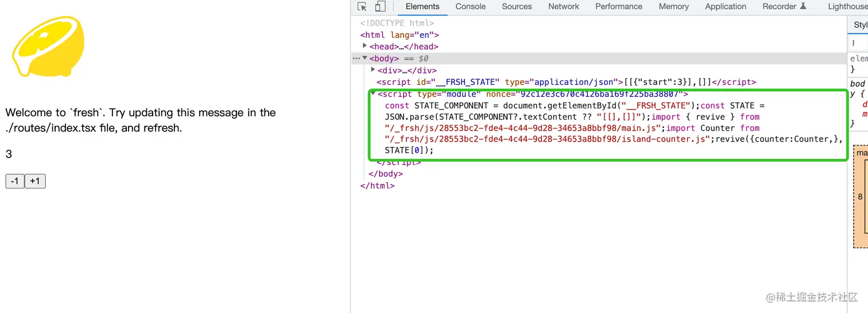Screen dimensions: 868x313
Task: Expand the head element node
Action: tap(365, 46)
